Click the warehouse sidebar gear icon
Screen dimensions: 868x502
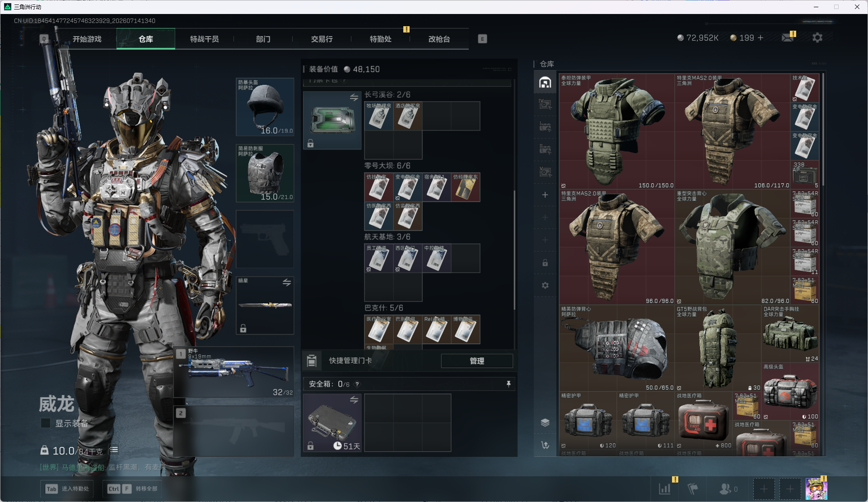coord(545,285)
